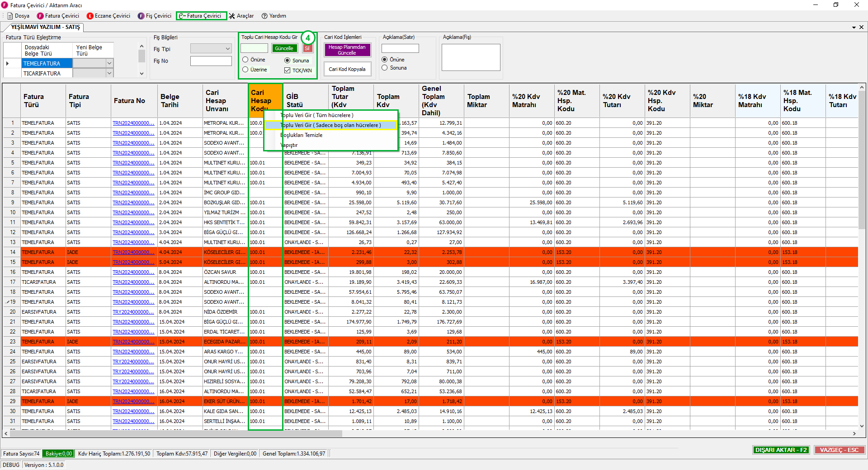Viewport: 868px width, 470px height.
Task: Select the e-Fatura Çevirici toolbar item
Action: (x=201, y=16)
